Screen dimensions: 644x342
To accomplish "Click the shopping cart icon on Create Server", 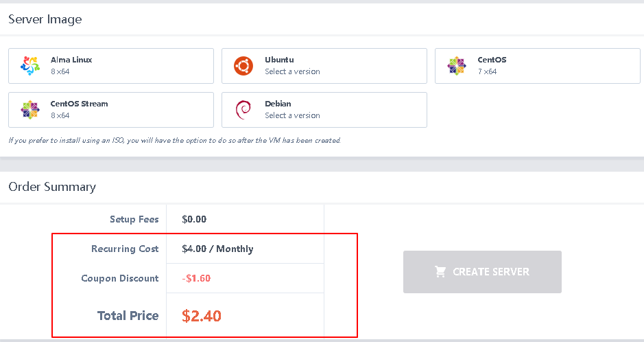I will (440, 272).
